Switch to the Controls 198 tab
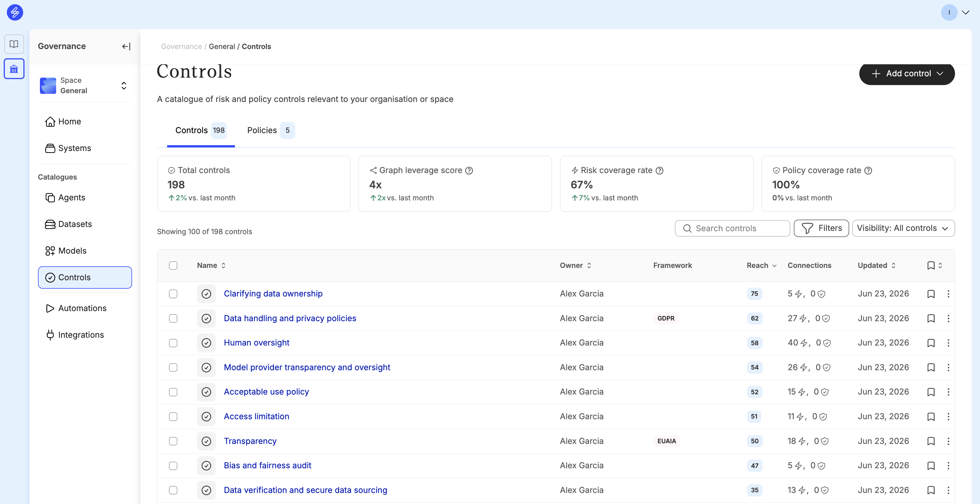The image size is (980, 504). [x=201, y=131]
